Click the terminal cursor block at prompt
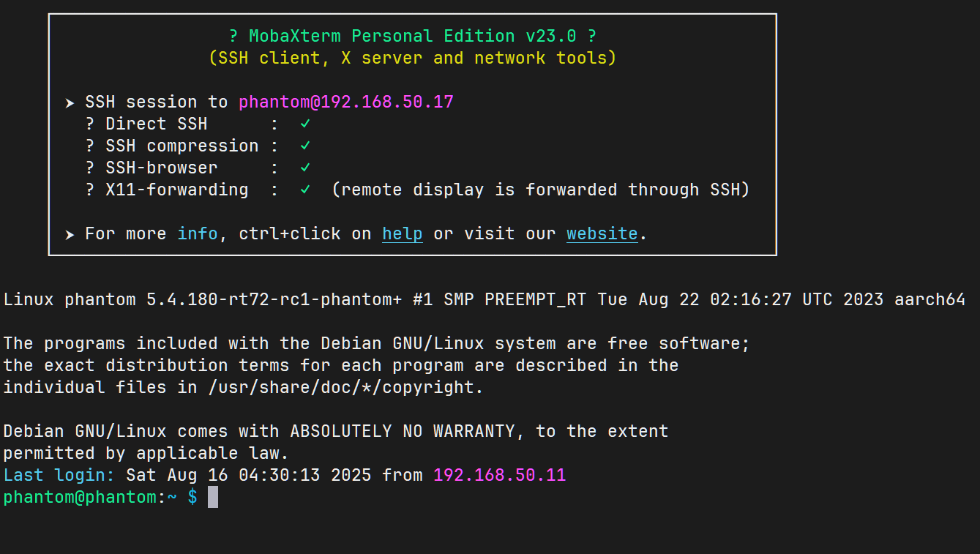This screenshot has height=554, width=980. click(x=213, y=497)
